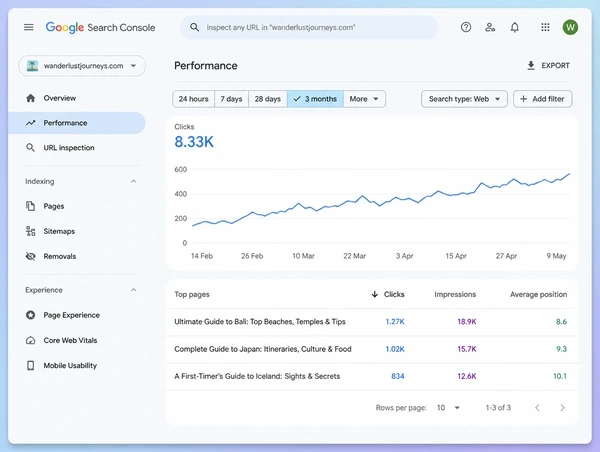Image resolution: width=600 pixels, height=452 pixels.
Task: Click the Pages document icon
Action: coord(30,206)
